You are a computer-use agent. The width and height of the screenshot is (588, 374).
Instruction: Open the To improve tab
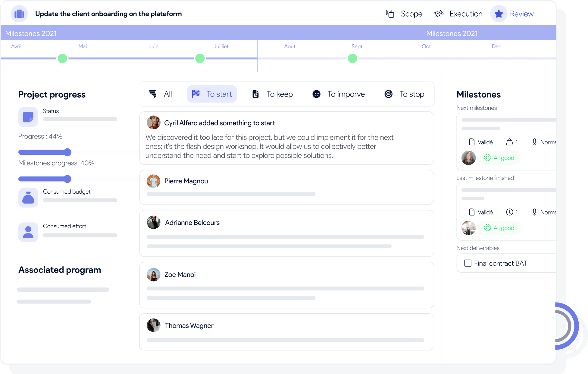click(339, 94)
